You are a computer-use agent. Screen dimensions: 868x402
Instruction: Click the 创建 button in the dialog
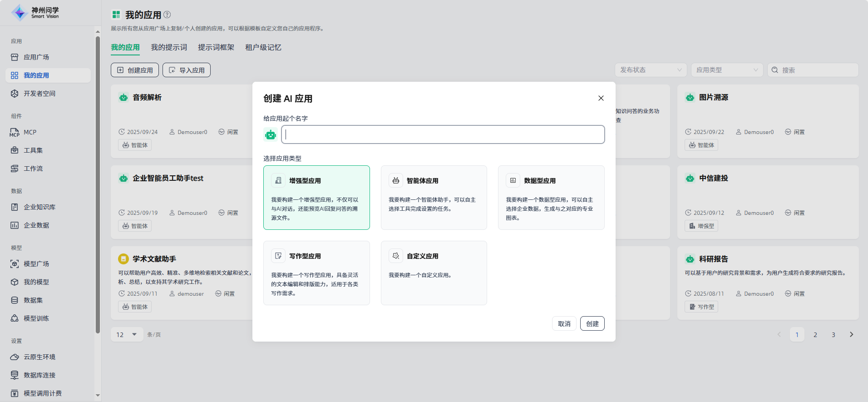tap(592, 324)
